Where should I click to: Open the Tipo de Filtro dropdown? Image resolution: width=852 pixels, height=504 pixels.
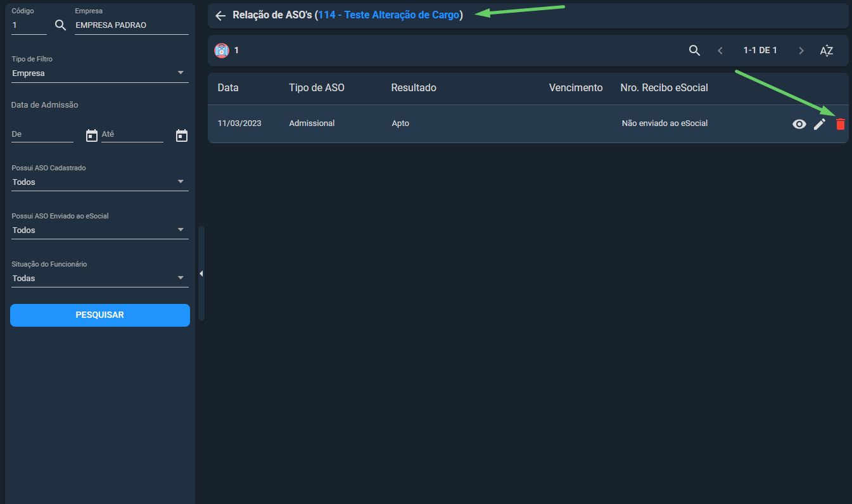[x=100, y=73]
